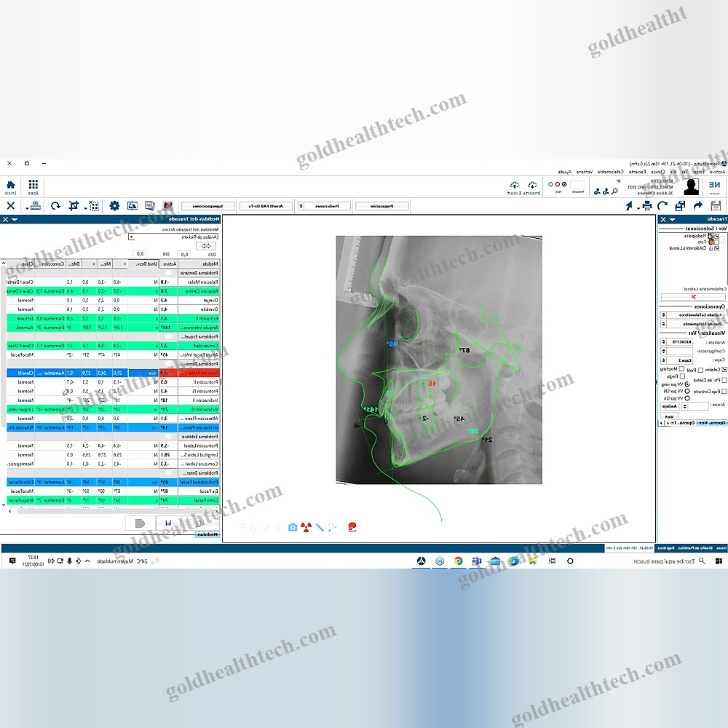Click the Inicio home icon

11,185
